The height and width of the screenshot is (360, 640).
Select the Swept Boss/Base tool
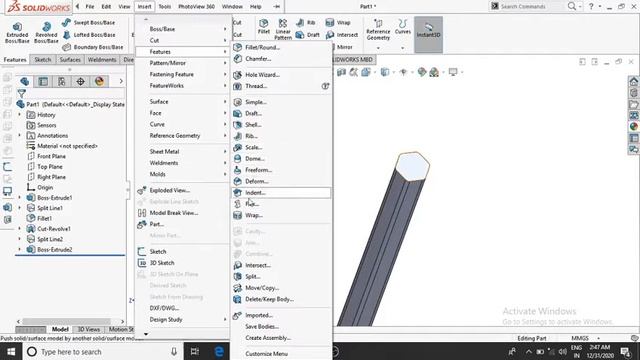click(89, 22)
